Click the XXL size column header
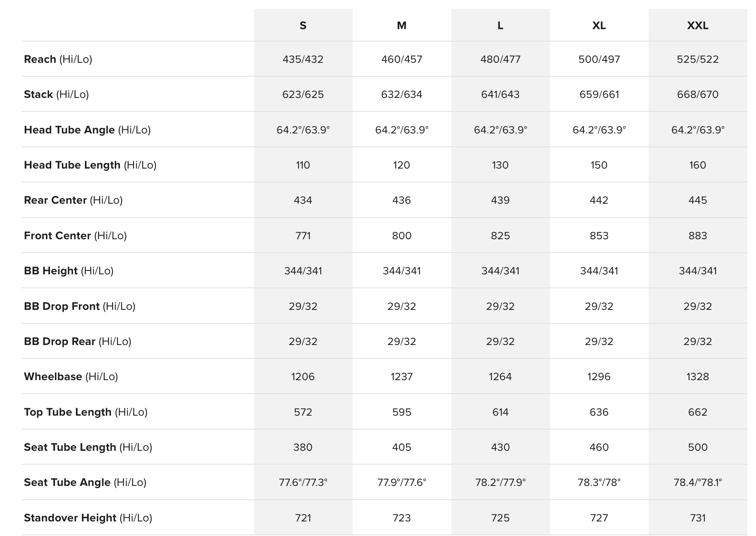The image size is (756, 536). [698, 25]
